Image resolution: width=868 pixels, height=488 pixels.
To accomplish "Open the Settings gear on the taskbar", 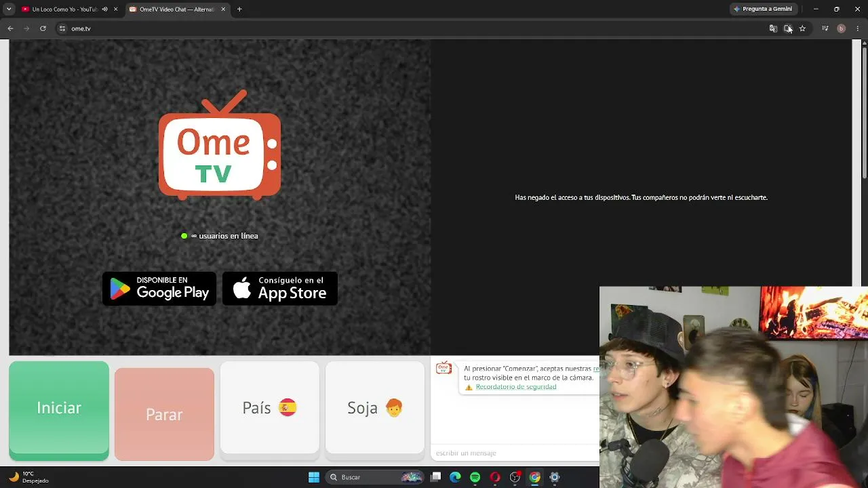I will pyautogui.click(x=554, y=477).
